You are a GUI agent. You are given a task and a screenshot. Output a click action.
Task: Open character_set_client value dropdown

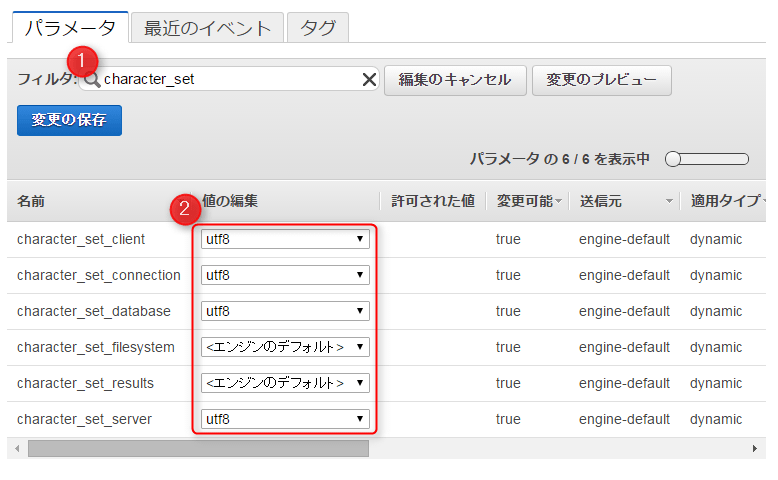(285, 239)
